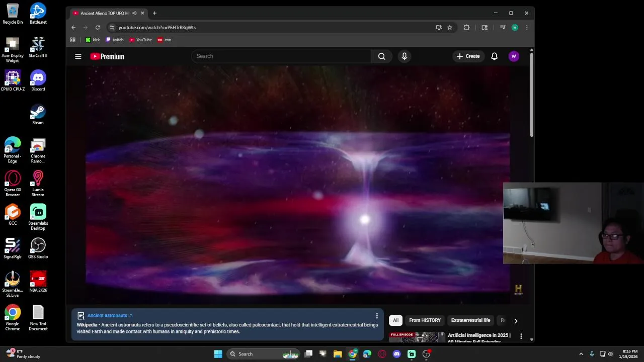Select the New Text Document file
The width and height of the screenshot is (644, 362).
click(x=38, y=318)
